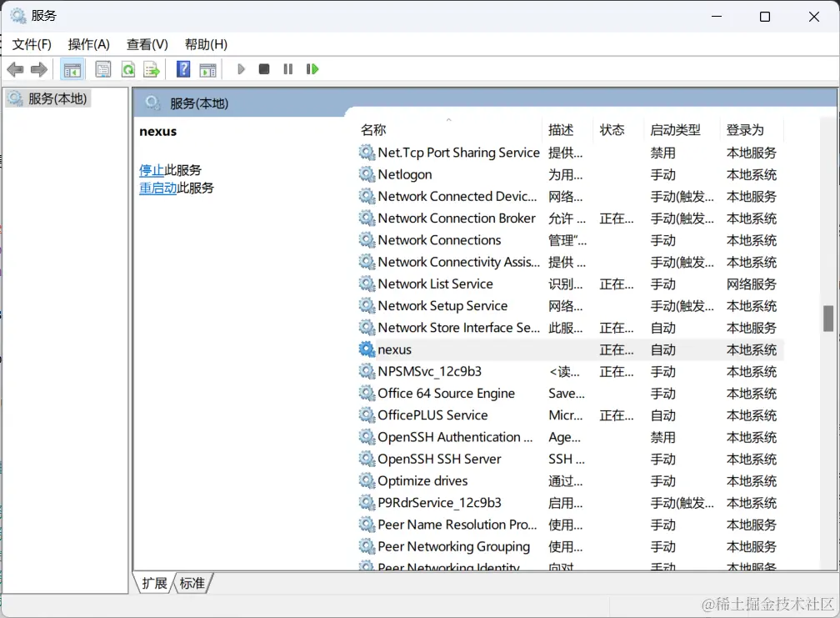
Task: Click the 重启动 service link
Action: click(158, 188)
